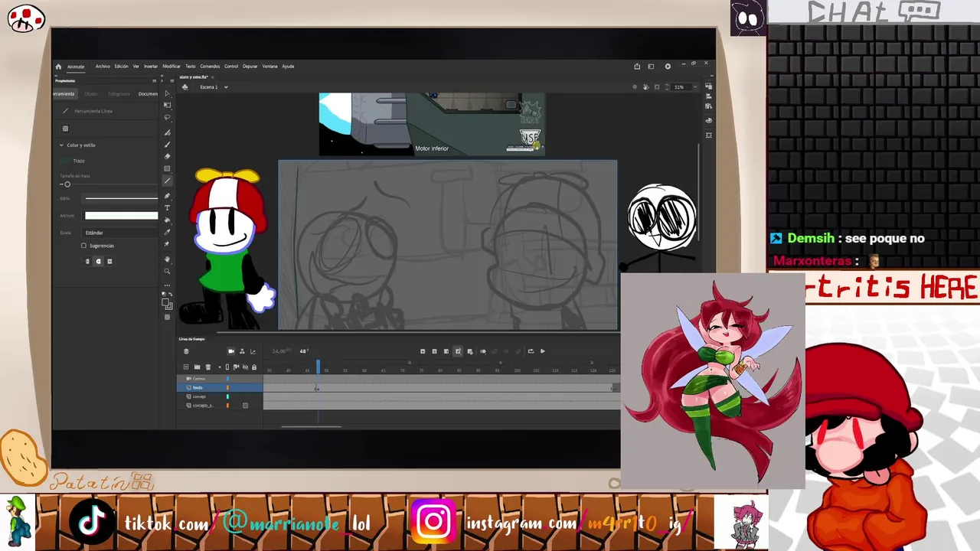Open the Ayuda menu
This screenshot has height=551, width=980.
point(288,67)
